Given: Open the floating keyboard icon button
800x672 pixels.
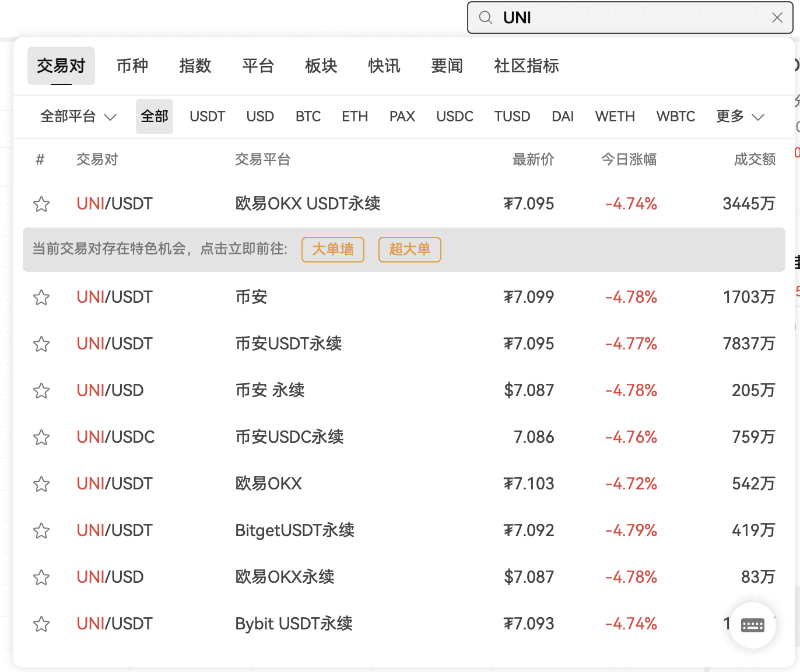Looking at the screenshot, I should 753,625.
